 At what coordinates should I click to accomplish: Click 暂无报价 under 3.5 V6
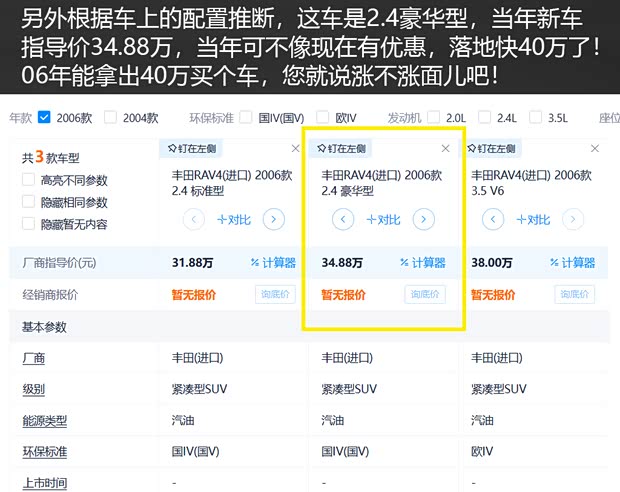pyautogui.click(x=493, y=295)
